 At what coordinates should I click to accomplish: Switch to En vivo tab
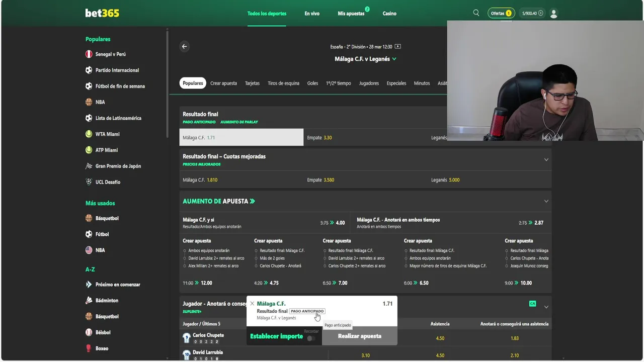312,14
